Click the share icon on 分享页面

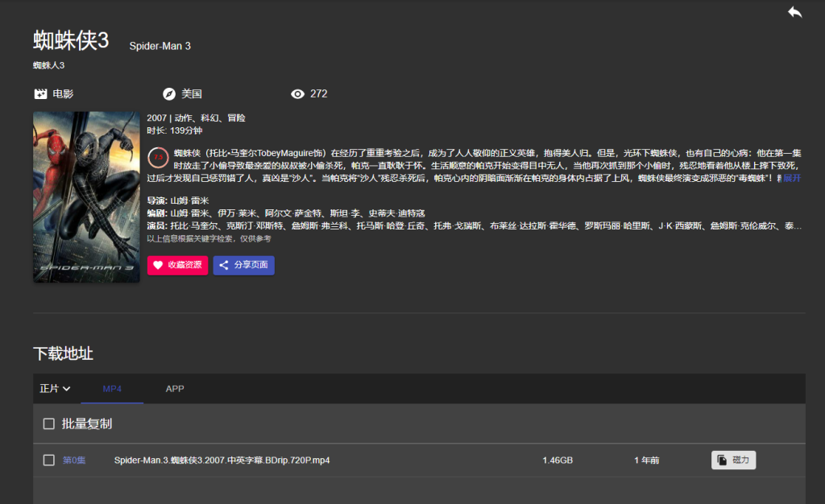224,265
